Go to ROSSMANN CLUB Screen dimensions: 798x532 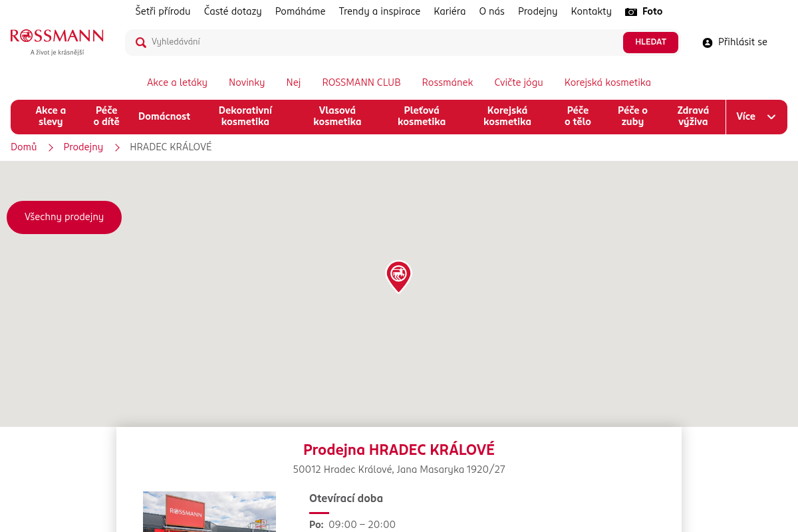[361, 82]
